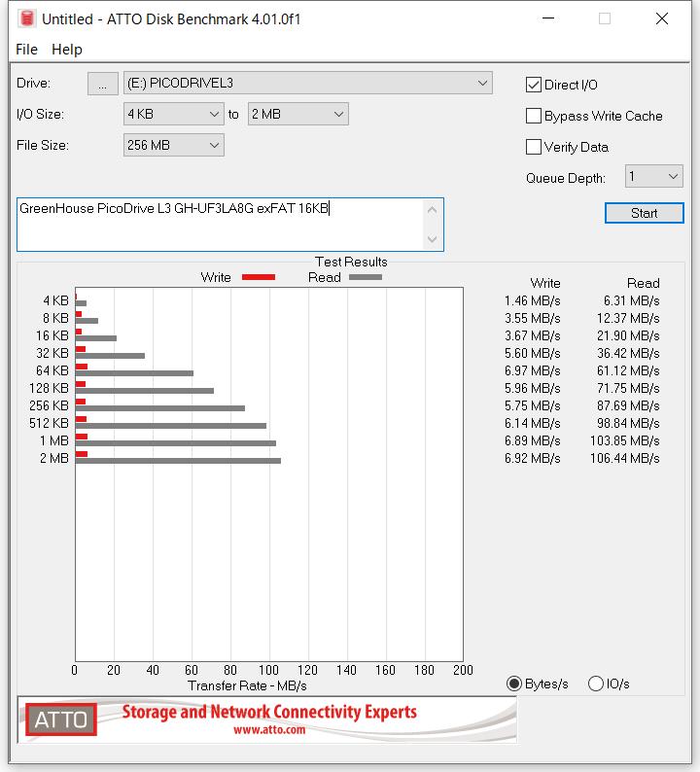Open the File menu
This screenshot has width=700, height=772.
click(26, 50)
